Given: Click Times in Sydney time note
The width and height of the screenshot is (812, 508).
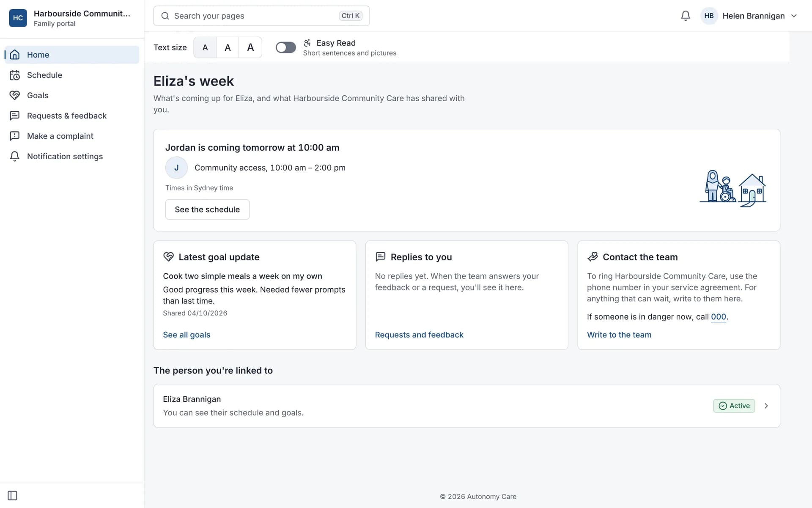Looking at the screenshot, I should (x=199, y=188).
